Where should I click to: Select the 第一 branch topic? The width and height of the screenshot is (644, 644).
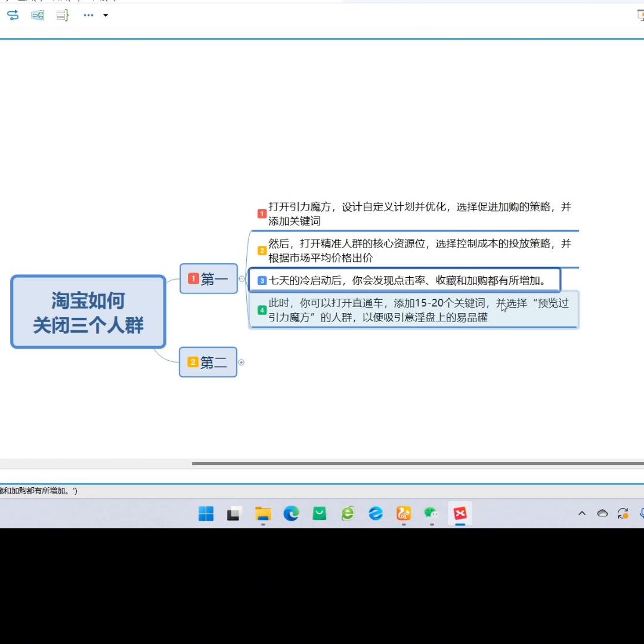[x=209, y=279]
